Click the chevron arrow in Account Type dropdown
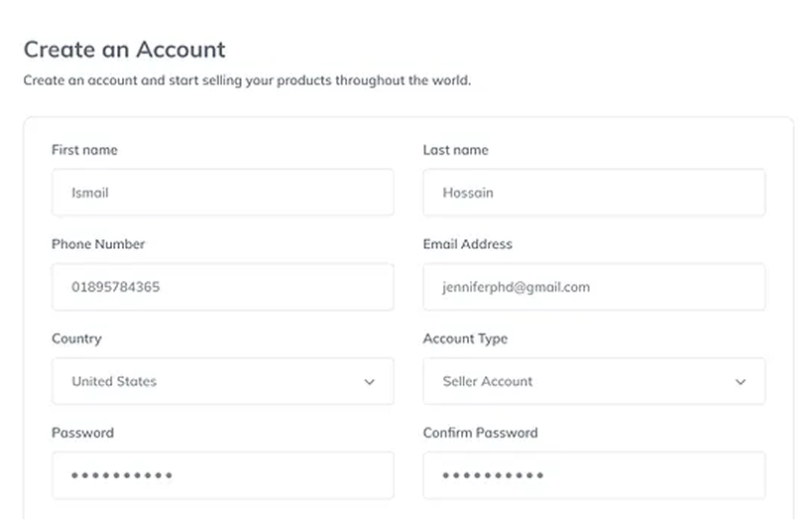 pyautogui.click(x=741, y=382)
